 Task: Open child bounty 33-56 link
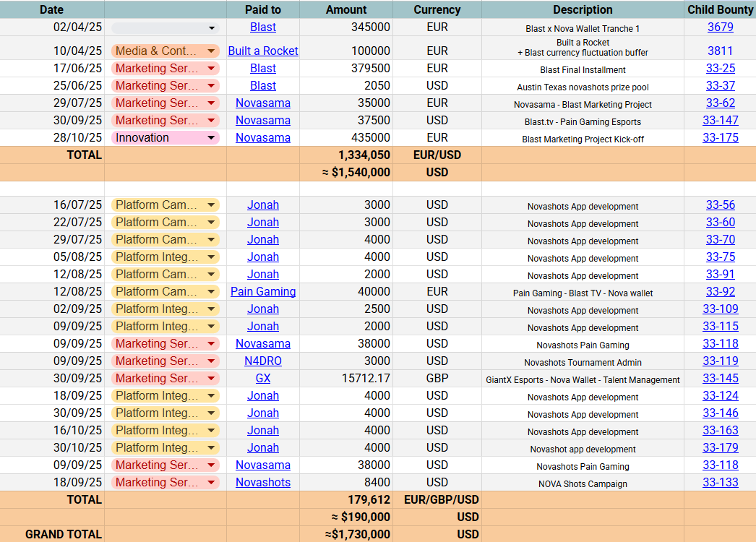point(721,205)
